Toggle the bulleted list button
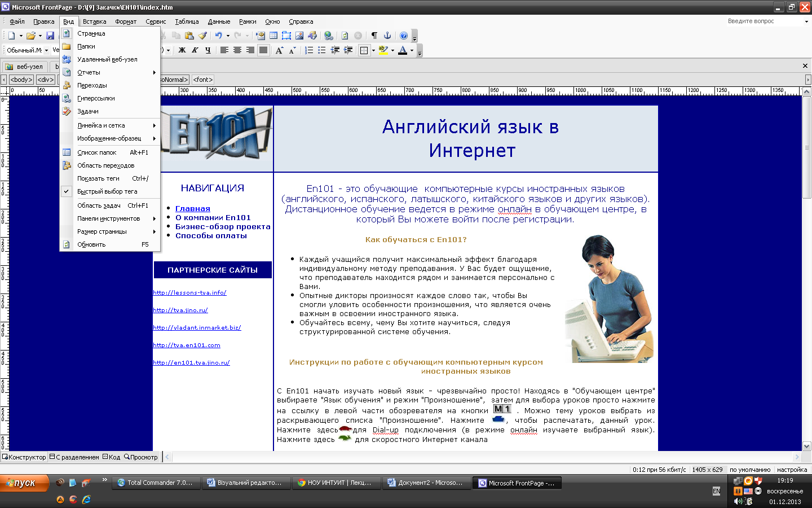Screen dimensions: 812x508 (x=322, y=50)
